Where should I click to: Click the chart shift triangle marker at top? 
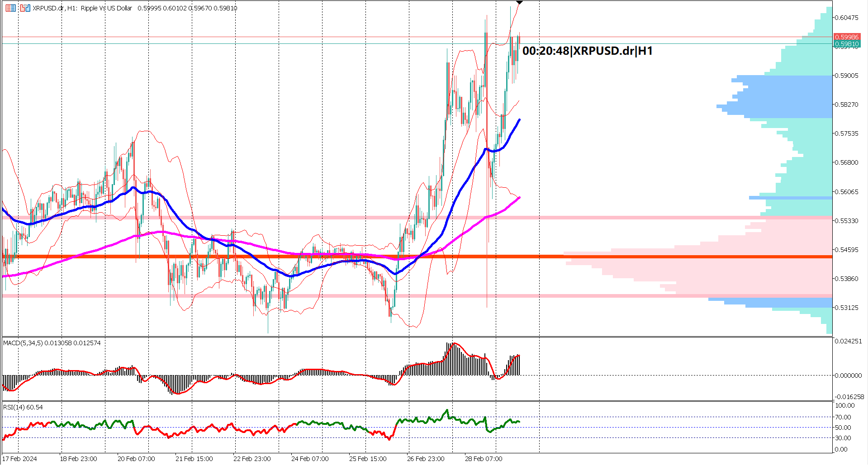[x=519, y=3]
